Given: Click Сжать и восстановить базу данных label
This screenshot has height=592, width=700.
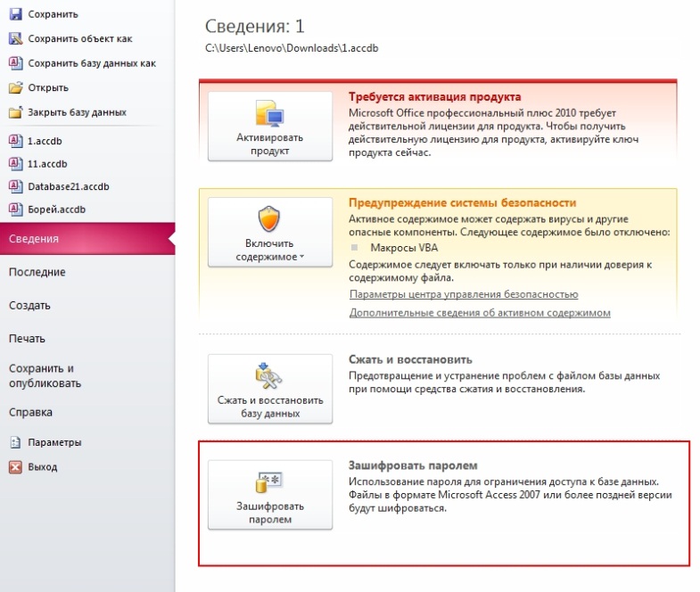Looking at the screenshot, I should (270, 407).
